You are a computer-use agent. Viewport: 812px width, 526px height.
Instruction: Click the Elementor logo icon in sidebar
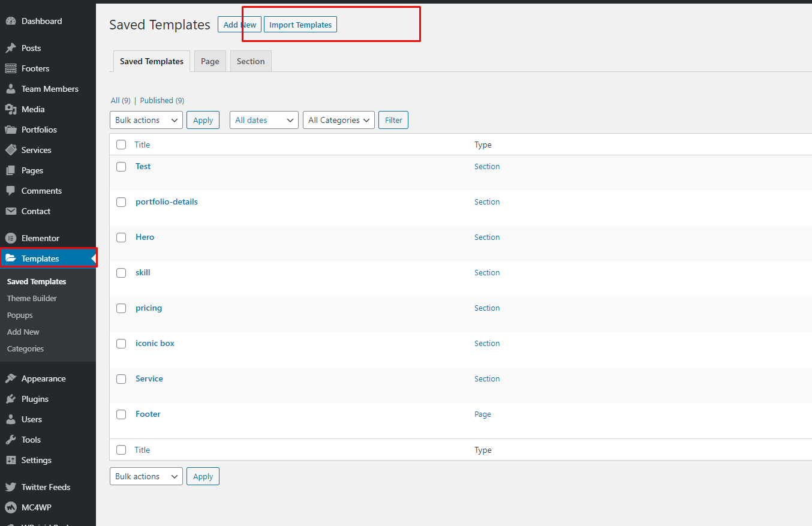click(11, 238)
